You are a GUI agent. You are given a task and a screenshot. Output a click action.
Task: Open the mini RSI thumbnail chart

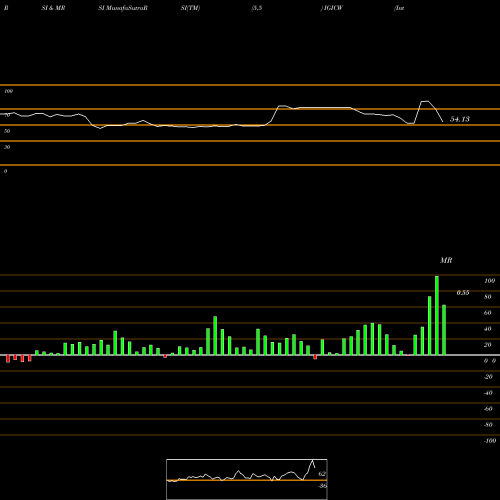(x=247, y=479)
